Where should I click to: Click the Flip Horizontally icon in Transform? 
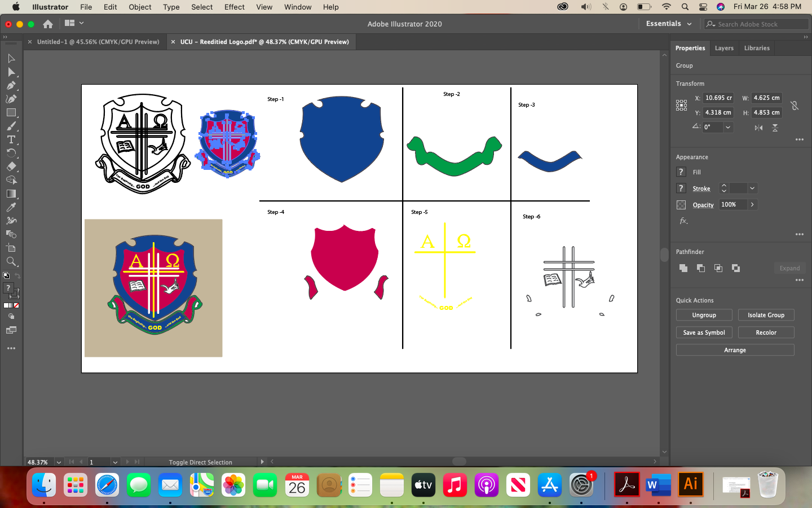pyautogui.click(x=758, y=128)
